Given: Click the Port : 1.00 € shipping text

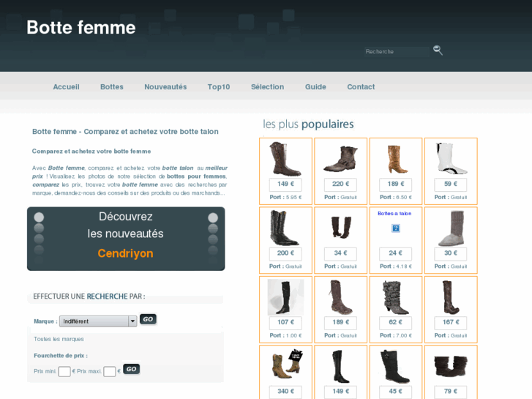Looking at the screenshot, I should 285,335.
